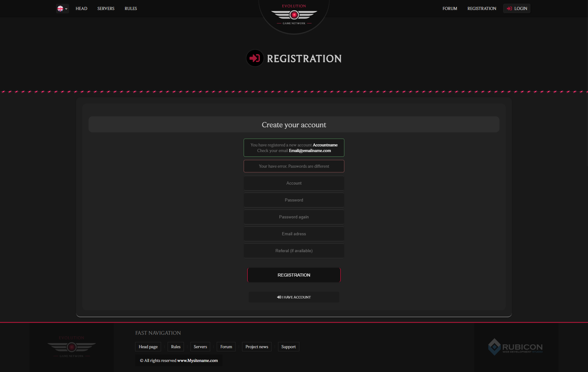Click the Account input field
The height and width of the screenshot is (372, 588).
(x=294, y=183)
